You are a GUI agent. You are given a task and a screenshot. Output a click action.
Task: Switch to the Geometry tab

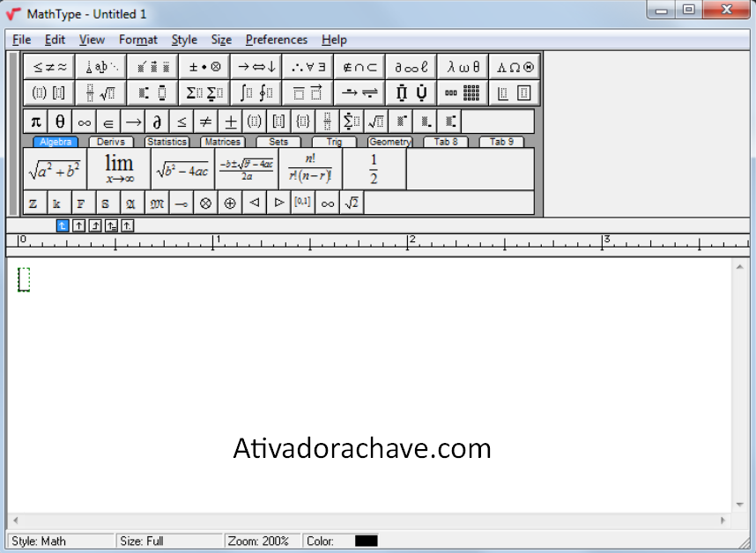pos(389,141)
